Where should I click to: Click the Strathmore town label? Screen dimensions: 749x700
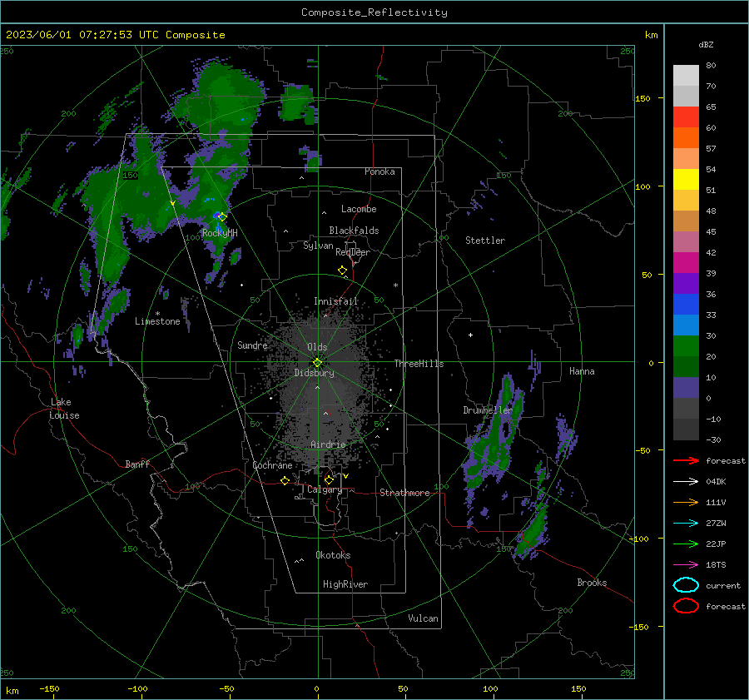coord(404,493)
